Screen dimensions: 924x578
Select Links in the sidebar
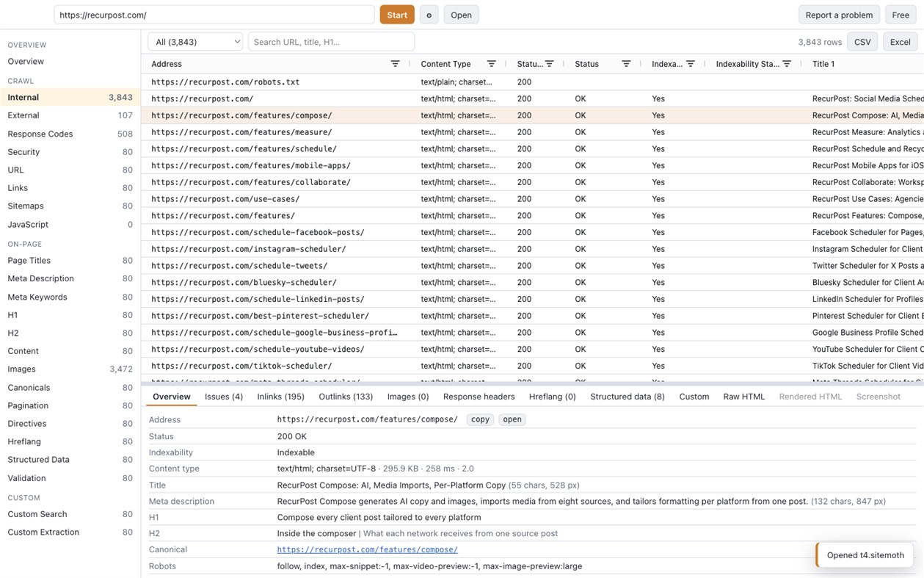[x=70, y=188]
